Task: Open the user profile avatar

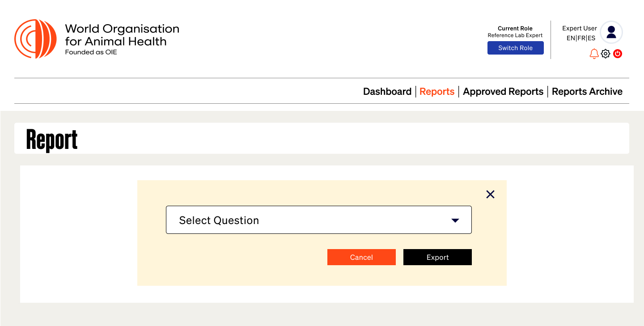Action: tap(611, 32)
